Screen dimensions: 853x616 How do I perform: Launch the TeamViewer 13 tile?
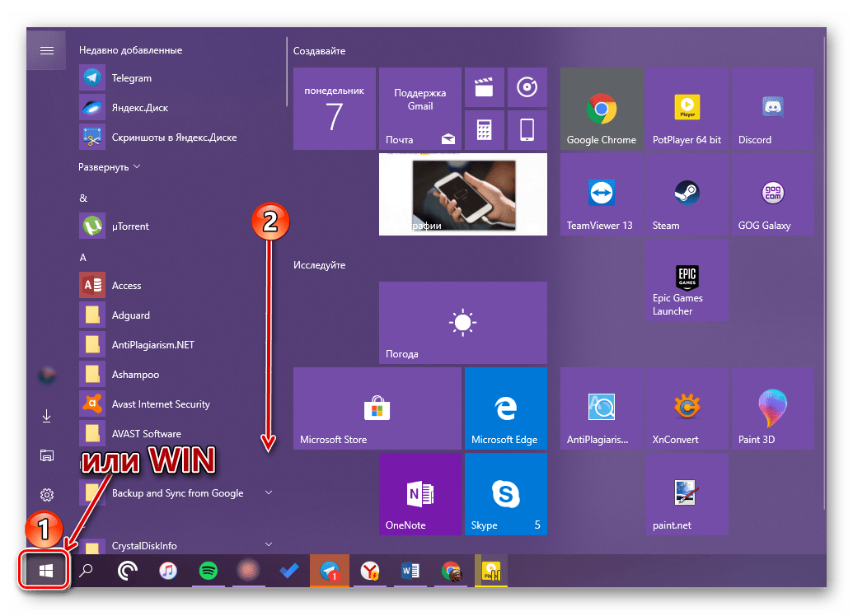(x=602, y=194)
